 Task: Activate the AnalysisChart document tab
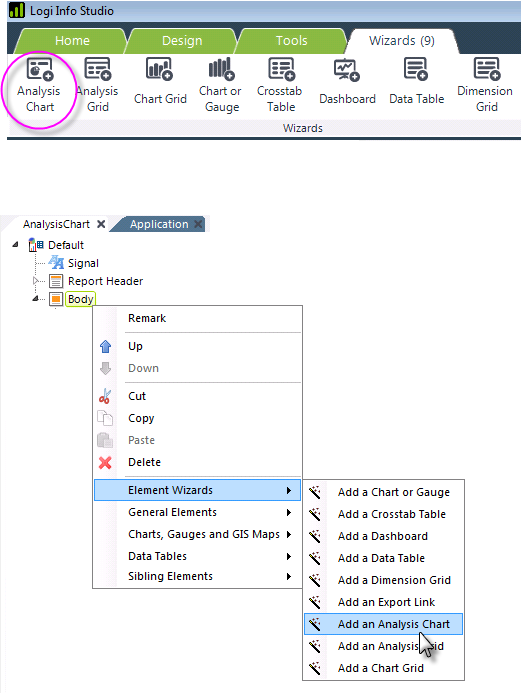pos(56,224)
